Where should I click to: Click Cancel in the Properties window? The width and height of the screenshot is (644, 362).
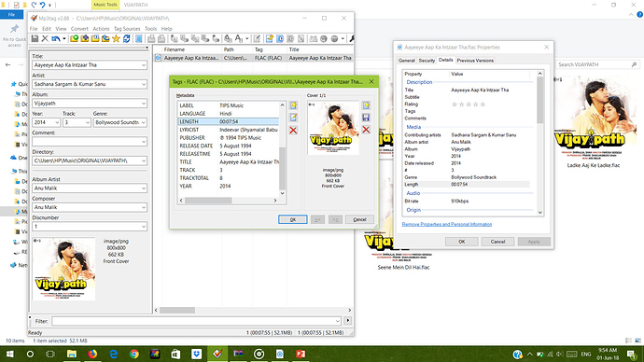tap(497, 242)
